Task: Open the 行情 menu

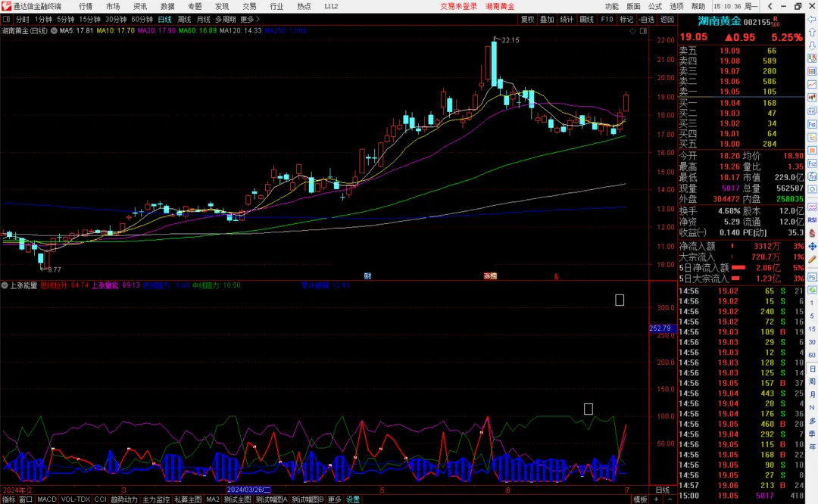Action: point(86,6)
